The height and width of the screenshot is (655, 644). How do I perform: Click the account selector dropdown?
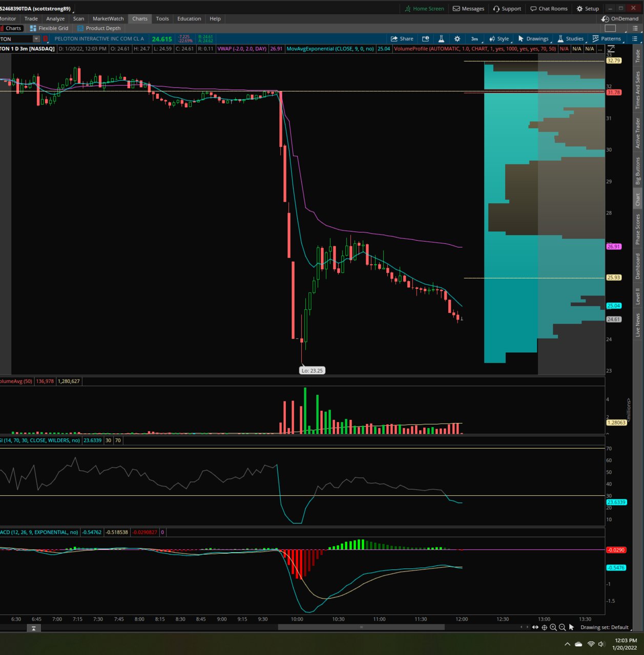37,9
